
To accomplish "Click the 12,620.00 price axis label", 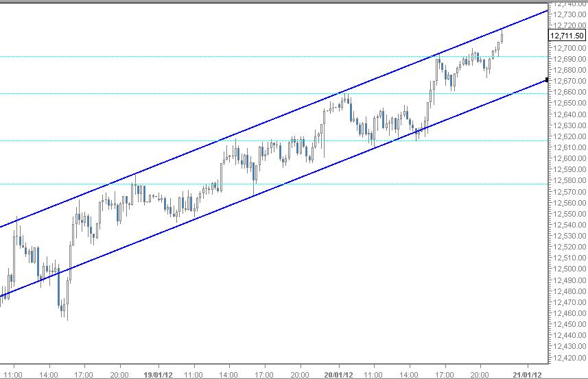I will (x=569, y=136).
